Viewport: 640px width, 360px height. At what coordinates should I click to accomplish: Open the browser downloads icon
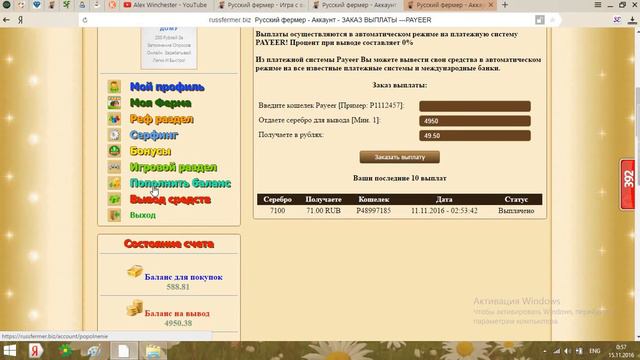coord(632,20)
